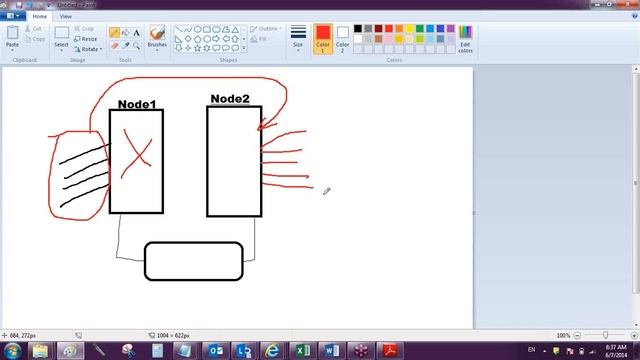
Task: Open Word from the taskbar
Action: [331, 351]
